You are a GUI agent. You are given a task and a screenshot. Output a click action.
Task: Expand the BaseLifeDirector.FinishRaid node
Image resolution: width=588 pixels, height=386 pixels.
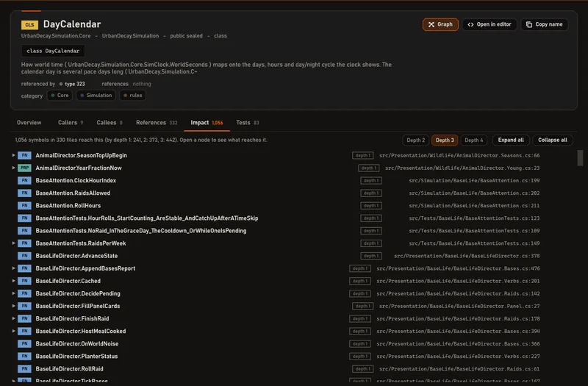click(13, 318)
